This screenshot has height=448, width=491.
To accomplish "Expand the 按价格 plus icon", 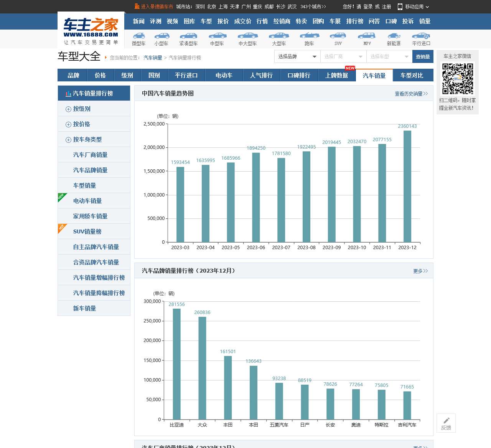I will click(x=68, y=124).
